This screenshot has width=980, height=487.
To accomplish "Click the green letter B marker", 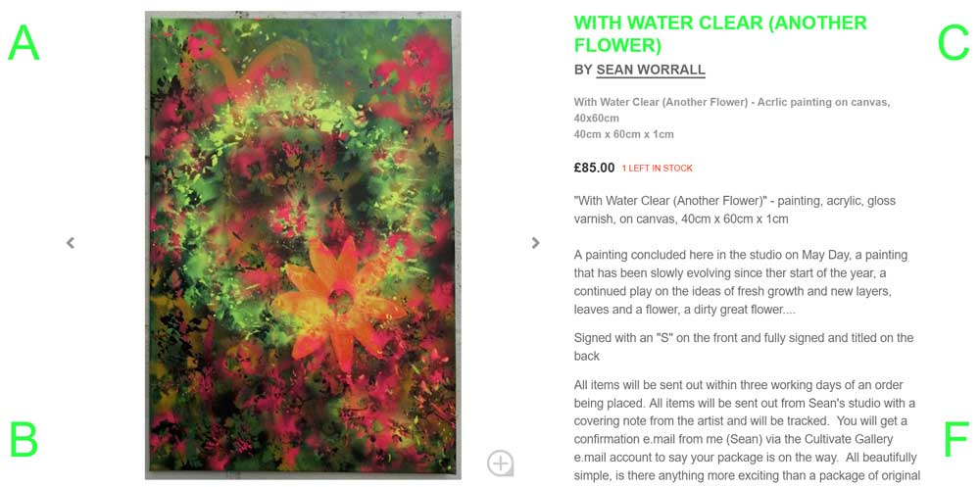I will [x=24, y=439].
